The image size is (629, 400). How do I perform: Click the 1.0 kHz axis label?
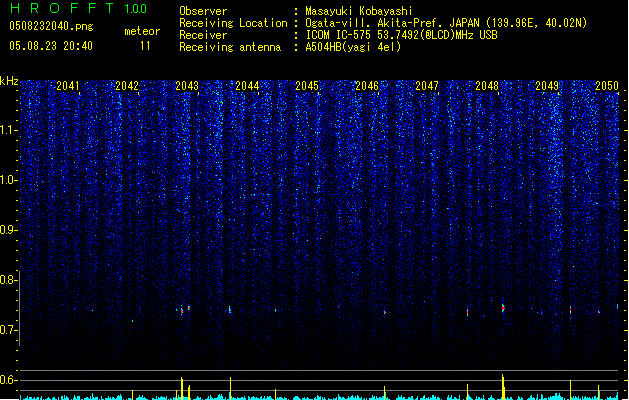pyautogui.click(x=8, y=180)
